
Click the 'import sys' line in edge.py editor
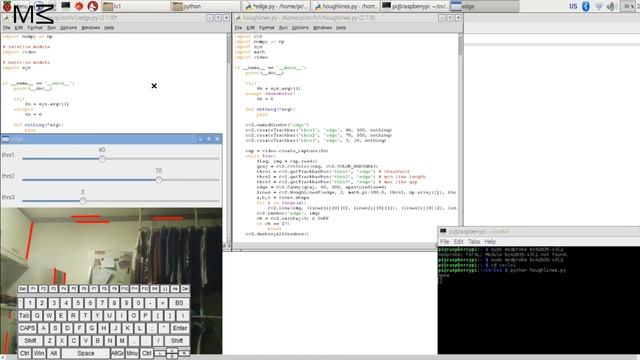17,68
